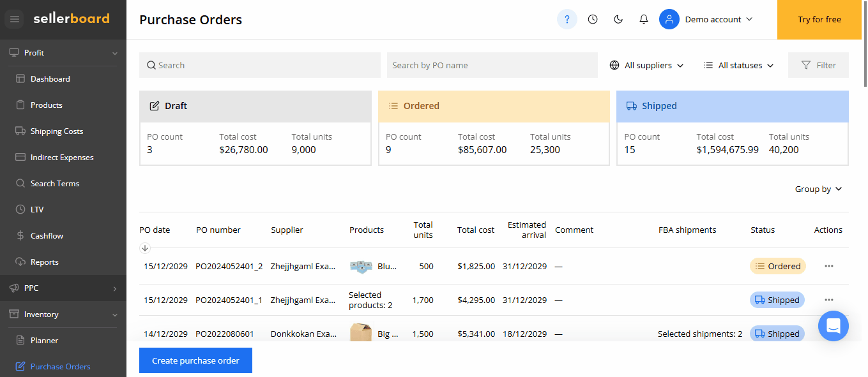
Task: Open the All statuses dropdown
Action: click(738, 65)
